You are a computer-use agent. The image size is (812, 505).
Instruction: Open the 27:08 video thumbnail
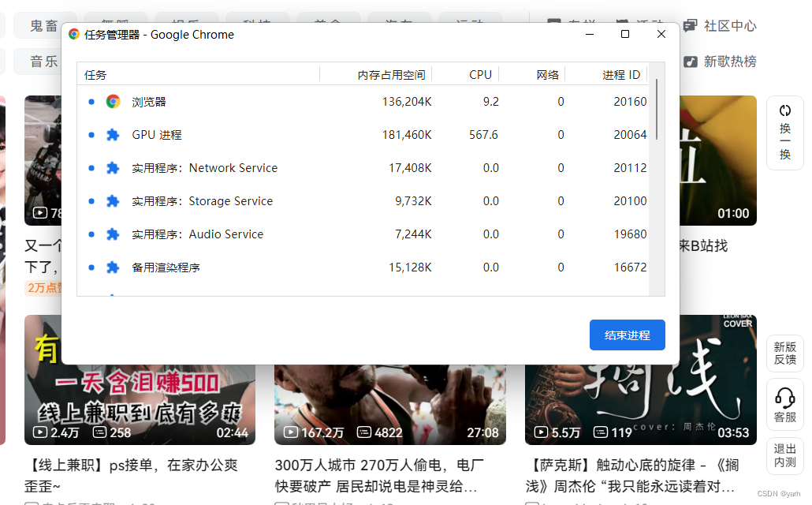pos(390,405)
